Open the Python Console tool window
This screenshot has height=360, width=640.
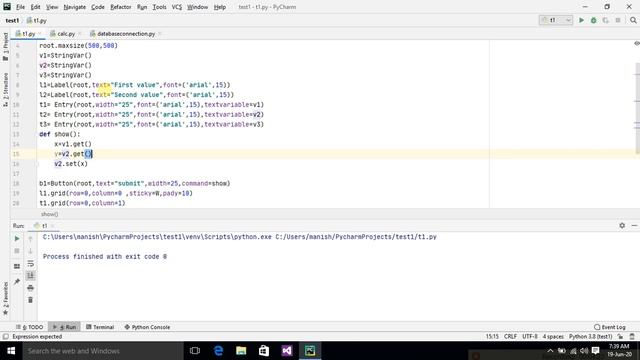[x=147, y=327]
